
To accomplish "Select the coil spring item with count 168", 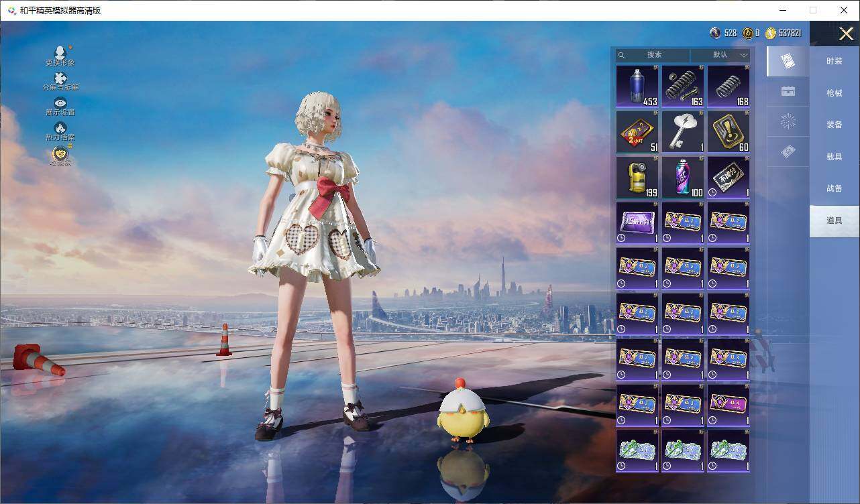I will [x=729, y=86].
